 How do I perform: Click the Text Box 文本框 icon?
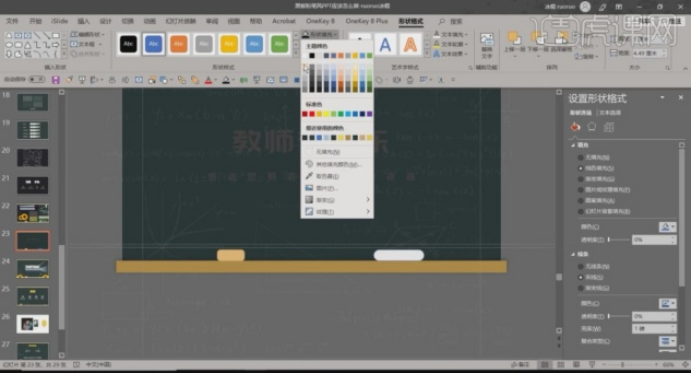[x=74, y=44]
